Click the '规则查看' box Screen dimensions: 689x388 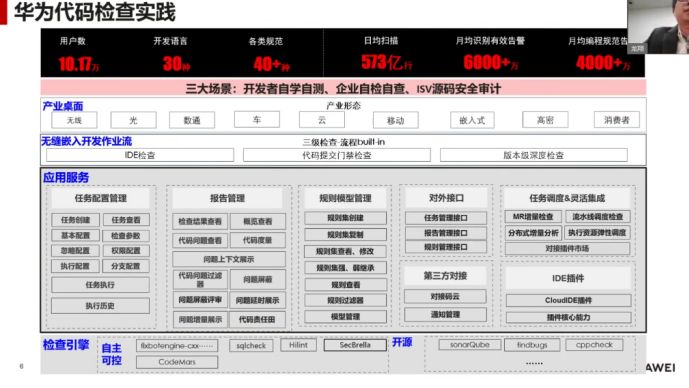(345, 285)
